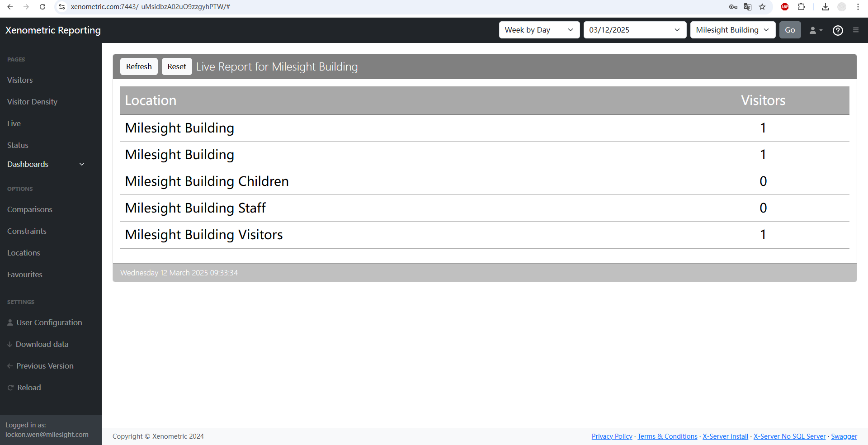The width and height of the screenshot is (868, 445).
Task: Click the Live Report for Milesight Building title
Action: [x=277, y=66]
